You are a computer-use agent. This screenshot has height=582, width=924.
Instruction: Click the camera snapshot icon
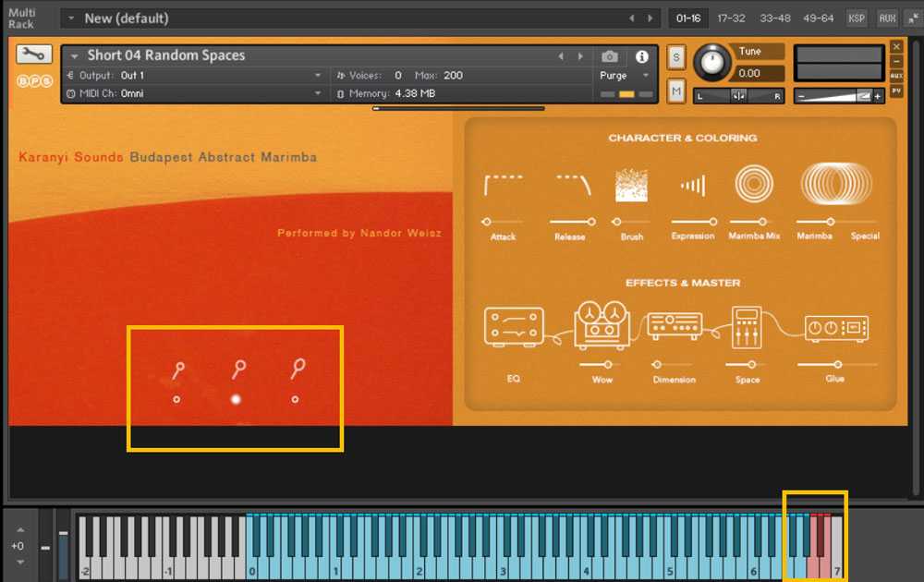[x=609, y=56]
